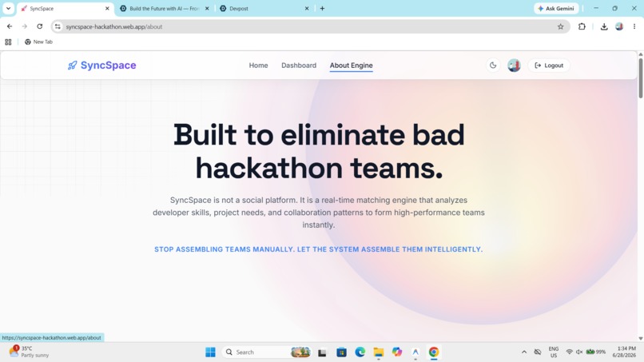Click the Ask Gemini button
644x362 pixels.
(556, 8)
